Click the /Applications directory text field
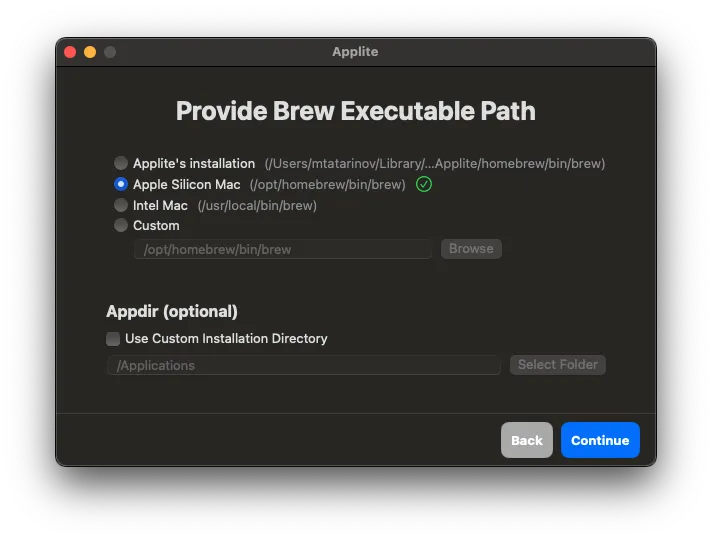 (304, 365)
